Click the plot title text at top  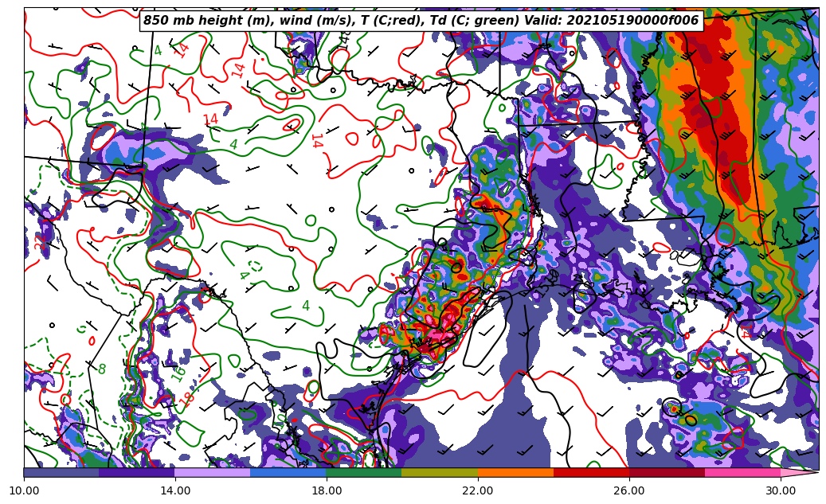pos(421,21)
